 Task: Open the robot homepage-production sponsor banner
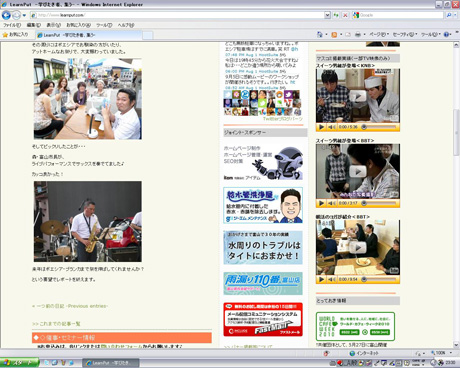tap(263, 163)
